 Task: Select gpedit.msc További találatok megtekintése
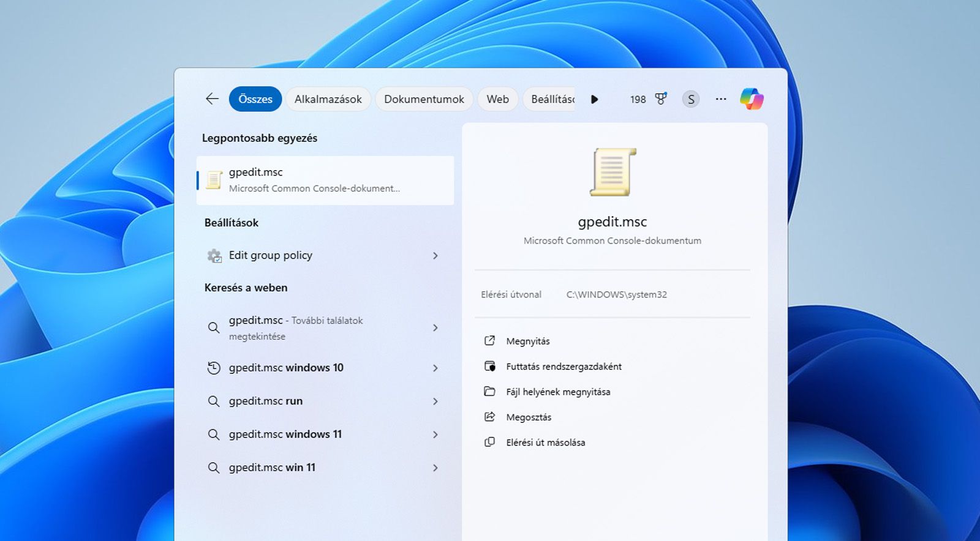325,328
